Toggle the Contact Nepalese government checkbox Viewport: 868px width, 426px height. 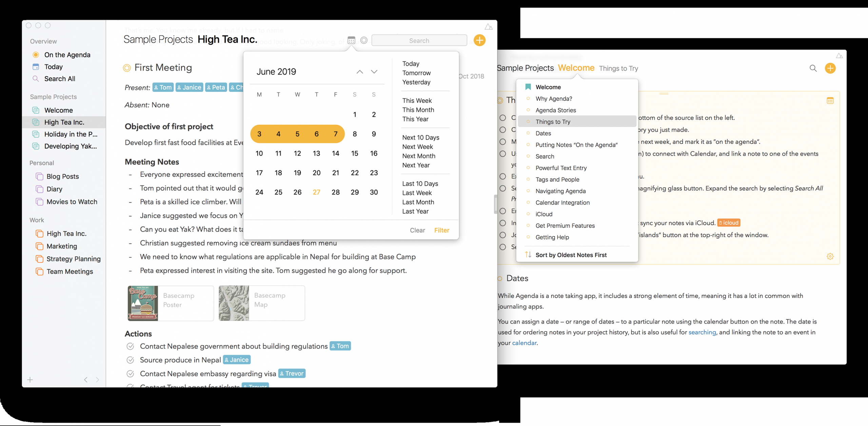click(131, 346)
